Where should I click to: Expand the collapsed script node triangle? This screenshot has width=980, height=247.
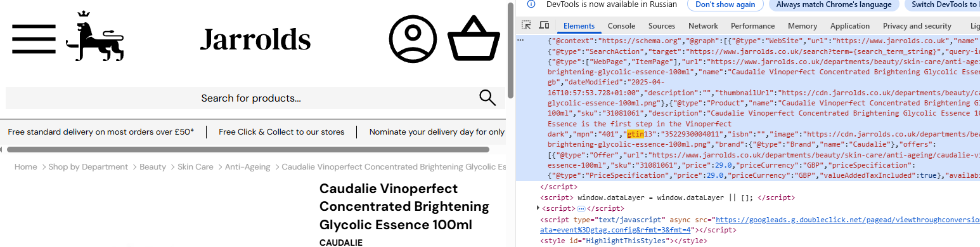[x=539, y=208]
